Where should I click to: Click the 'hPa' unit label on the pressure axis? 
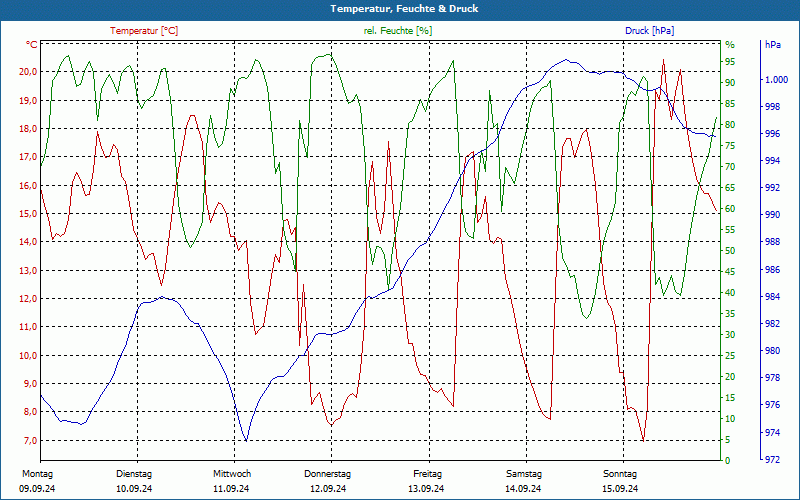click(773, 45)
